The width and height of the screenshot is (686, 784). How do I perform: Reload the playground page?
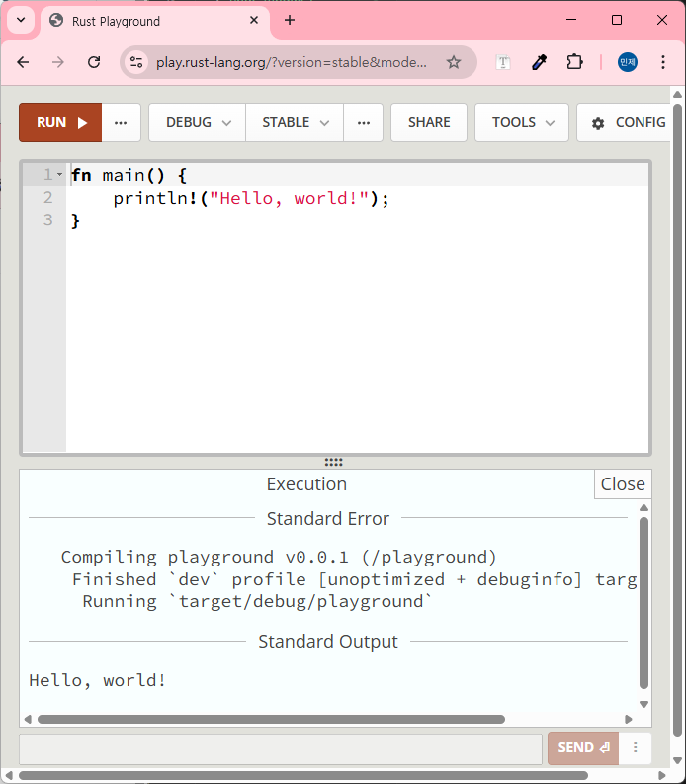[x=94, y=62]
